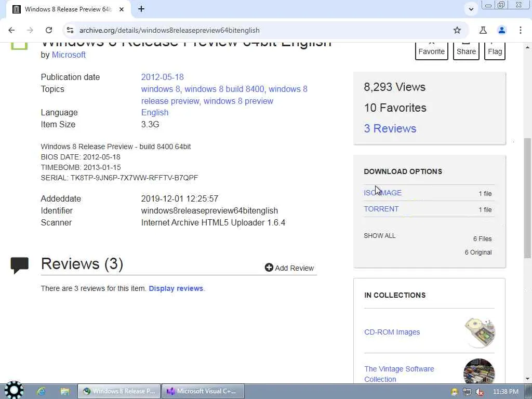
Task: Click the 8,293 Views text
Action: click(395, 87)
